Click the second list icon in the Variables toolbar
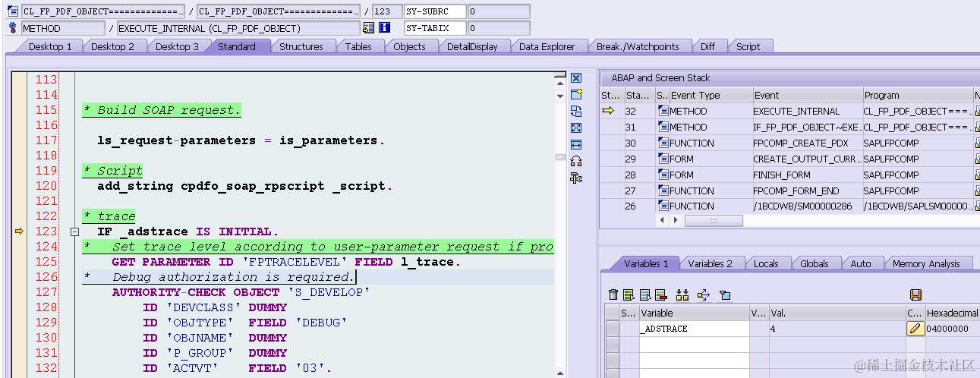 tap(645, 295)
